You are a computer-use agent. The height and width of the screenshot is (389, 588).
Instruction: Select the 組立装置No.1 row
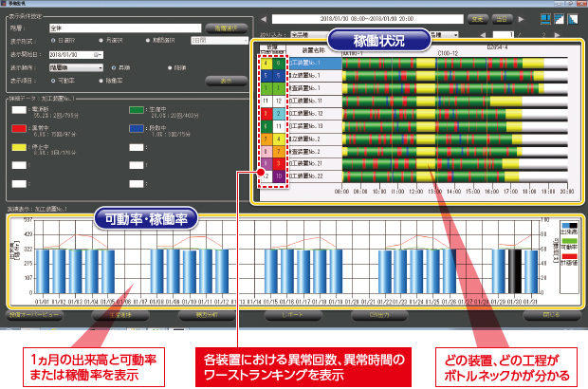coord(413,76)
